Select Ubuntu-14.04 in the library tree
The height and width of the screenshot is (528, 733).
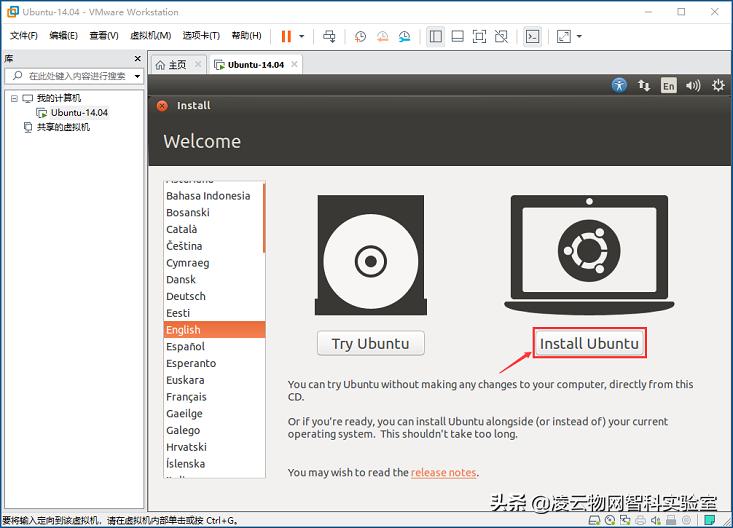pyautogui.click(x=79, y=113)
